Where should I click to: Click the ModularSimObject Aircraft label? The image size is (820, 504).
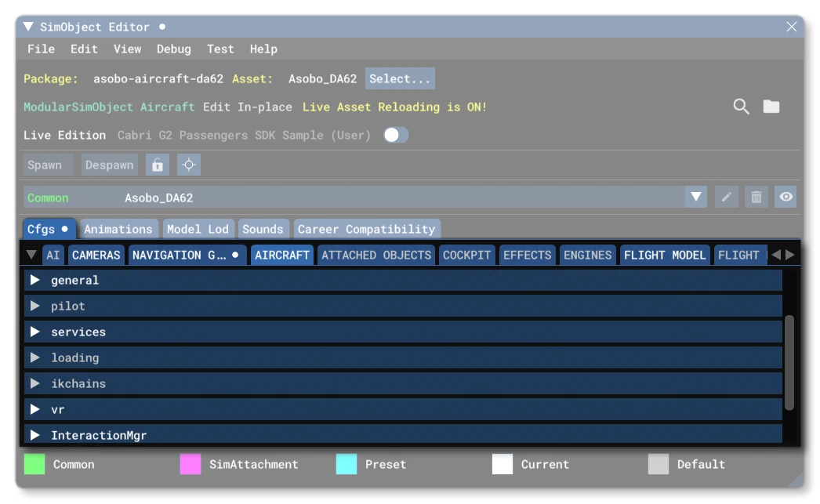(109, 107)
